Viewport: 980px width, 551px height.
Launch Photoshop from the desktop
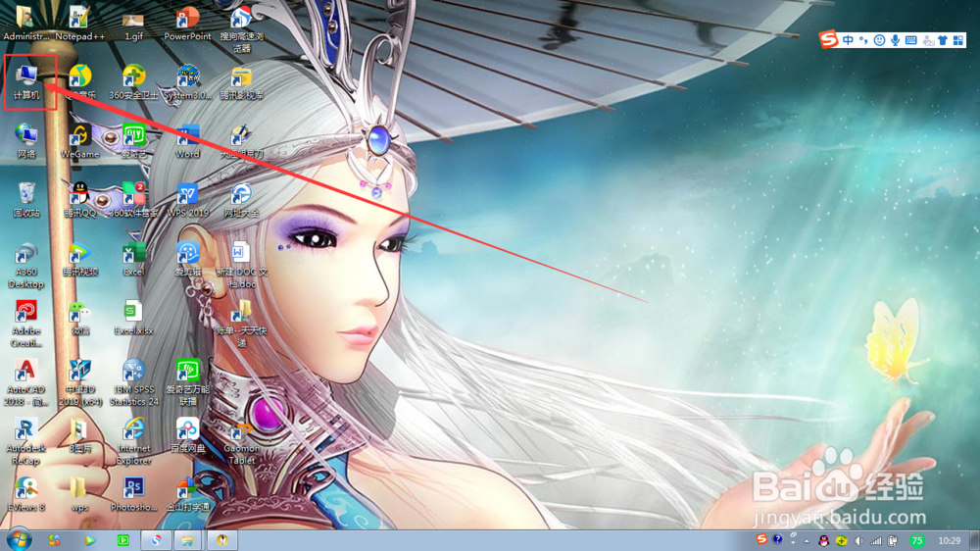point(133,494)
